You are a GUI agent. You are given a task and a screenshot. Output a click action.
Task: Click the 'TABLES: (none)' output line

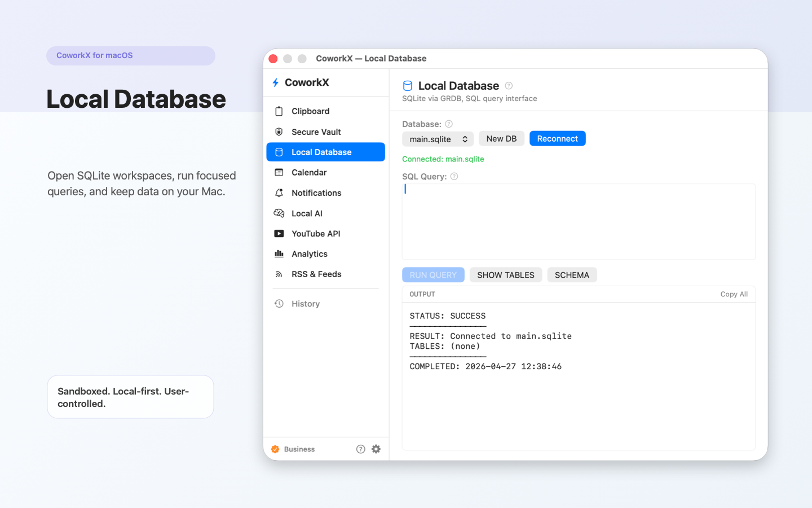click(445, 347)
